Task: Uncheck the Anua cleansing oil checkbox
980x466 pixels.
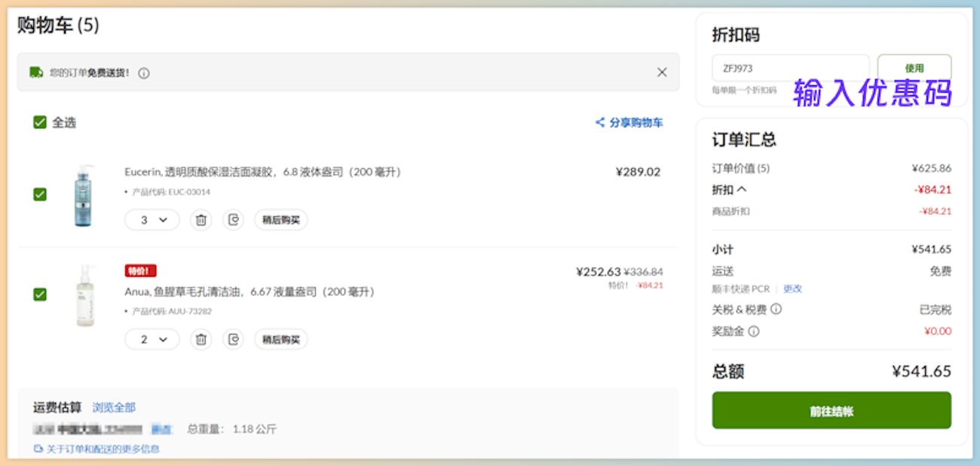Action: pos(40,294)
